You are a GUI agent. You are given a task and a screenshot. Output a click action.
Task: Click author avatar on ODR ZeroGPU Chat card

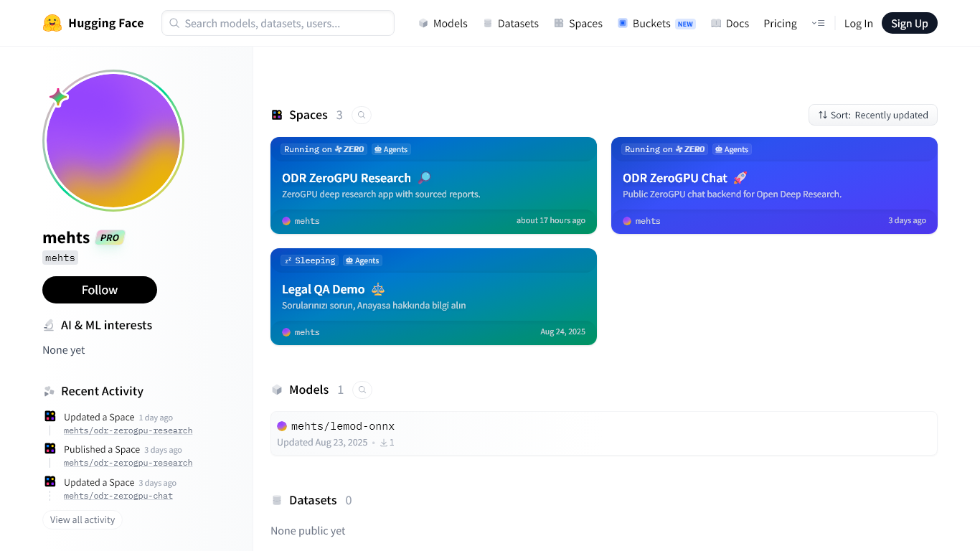pos(627,221)
